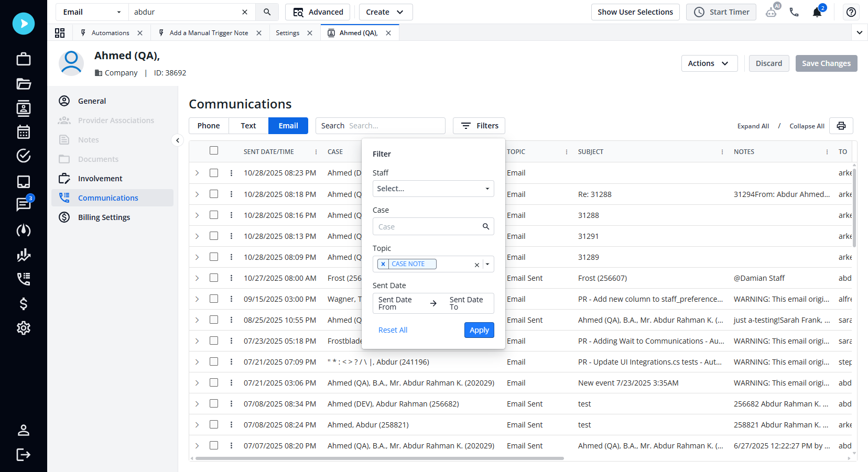Open the phone call icon in the header

[794, 12]
